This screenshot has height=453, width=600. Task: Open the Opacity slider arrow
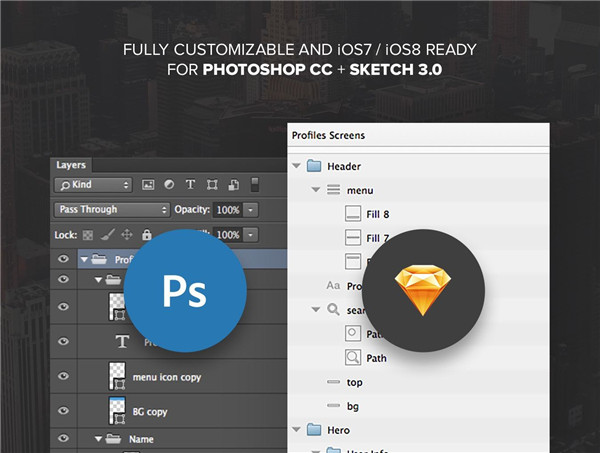[251, 210]
